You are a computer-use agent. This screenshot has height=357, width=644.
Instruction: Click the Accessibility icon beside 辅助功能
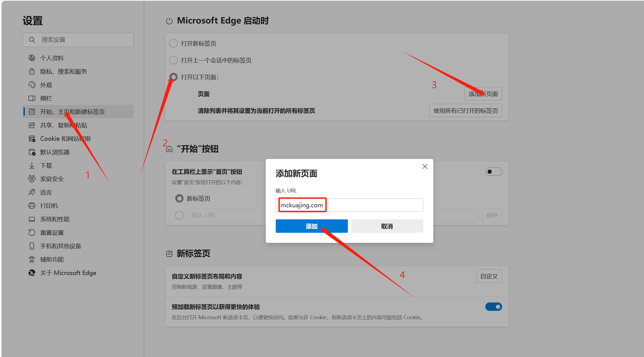tap(32, 259)
